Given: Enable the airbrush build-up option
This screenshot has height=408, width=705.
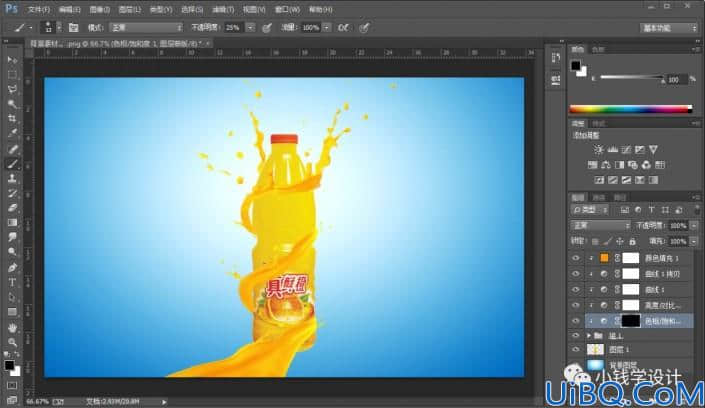Looking at the screenshot, I should (343, 28).
